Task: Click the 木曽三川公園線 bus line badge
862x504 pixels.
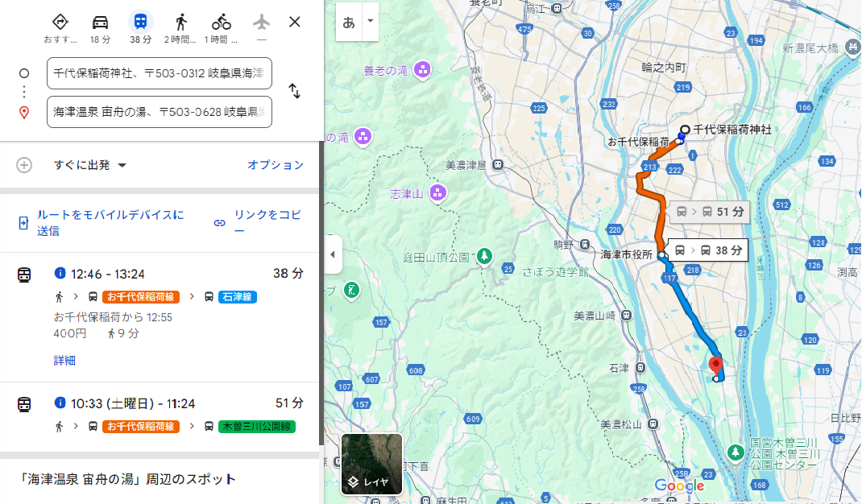Action: click(257, 427)
